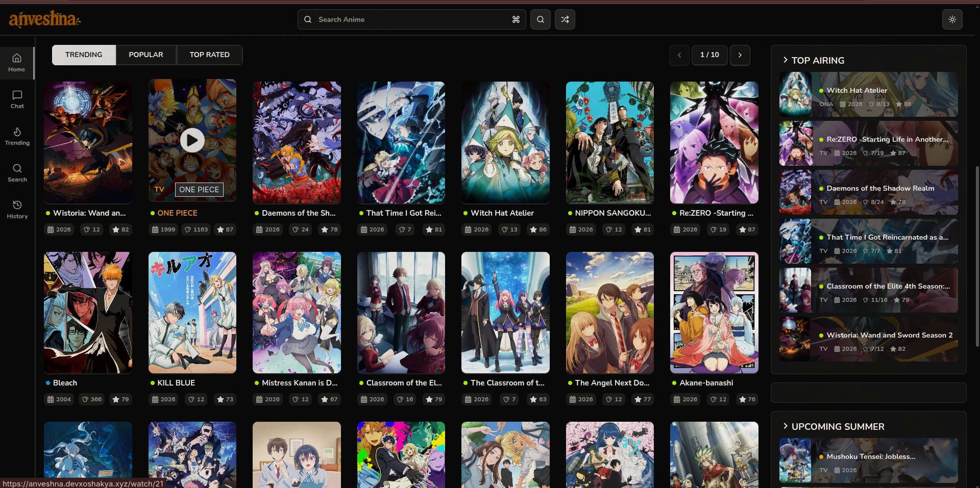Open the Chat sidebar icon

point(17,99)
